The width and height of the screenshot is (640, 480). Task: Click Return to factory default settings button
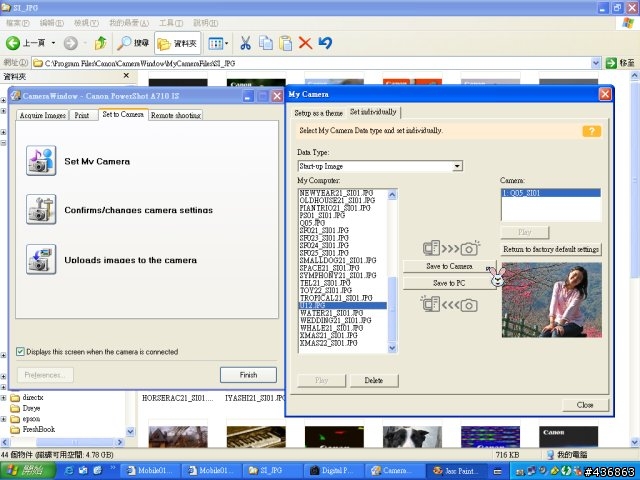551,249
